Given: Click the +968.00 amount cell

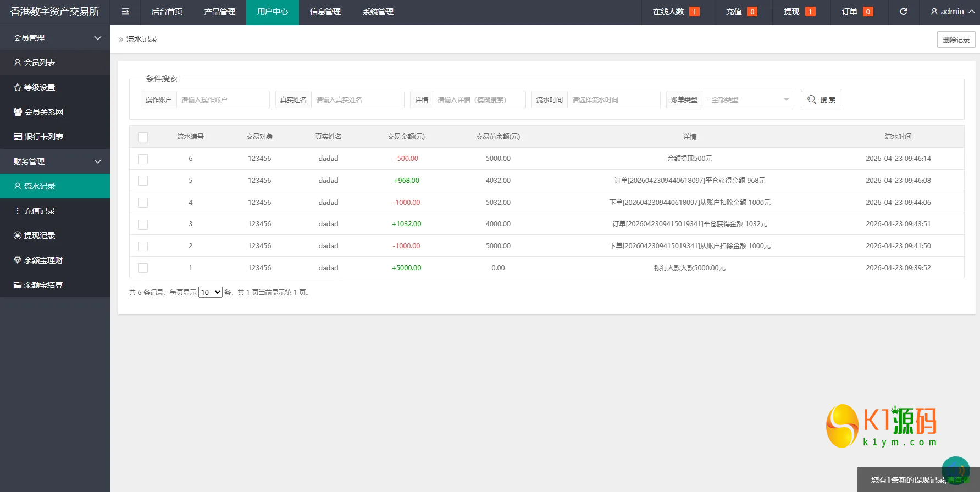Looking at the screenshot, I should pos(406,181).
